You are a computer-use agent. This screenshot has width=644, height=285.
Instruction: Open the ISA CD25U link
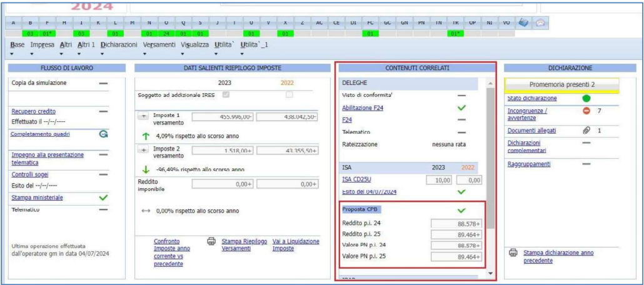tap(357, 179)
